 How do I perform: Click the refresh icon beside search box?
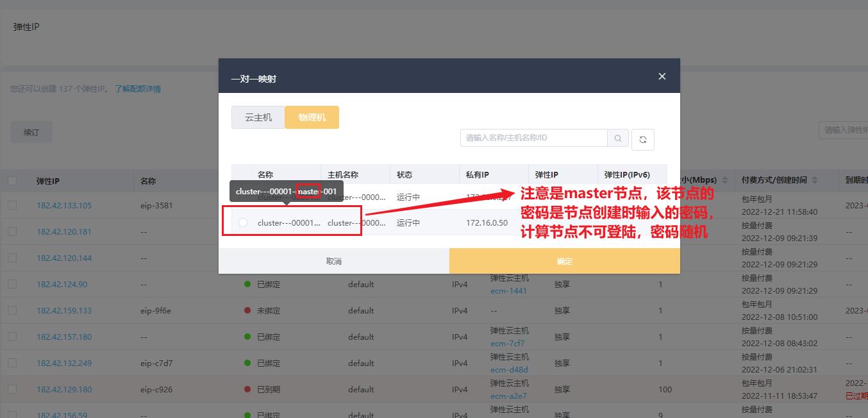[642, 140]
